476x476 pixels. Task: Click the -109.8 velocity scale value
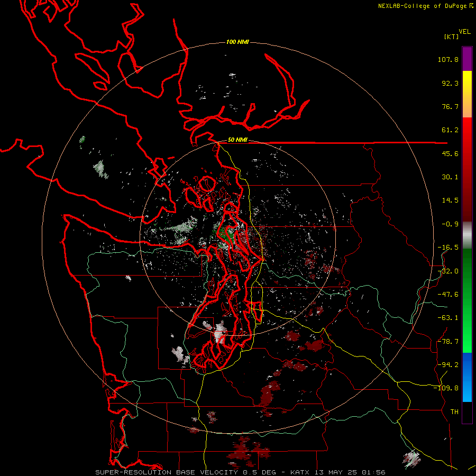click(x=446, y=388)
